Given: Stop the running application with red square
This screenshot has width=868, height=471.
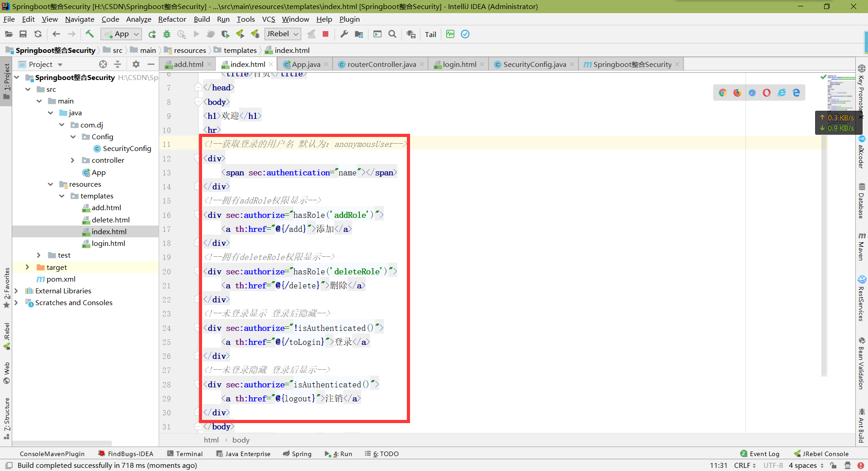Looking at the screenshot, I should 325,34.
